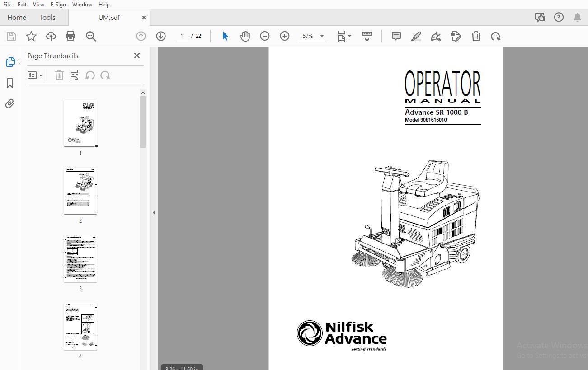The image size is (588, 370).
Task: Select page 2 thumbnail
Action: click(x=80, y=191)
